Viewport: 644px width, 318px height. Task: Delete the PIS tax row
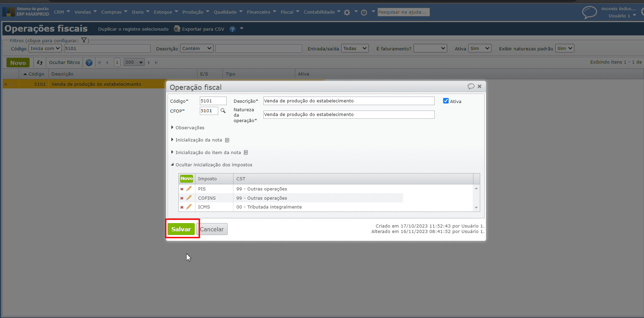coord(182,189)
